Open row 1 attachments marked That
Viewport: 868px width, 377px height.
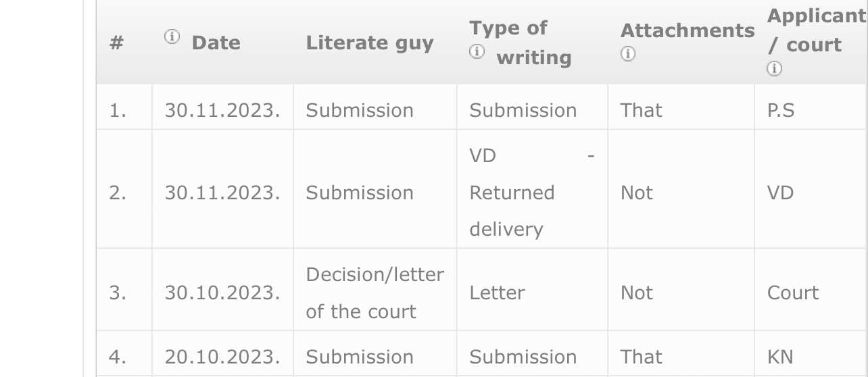(x=642, y=110)
